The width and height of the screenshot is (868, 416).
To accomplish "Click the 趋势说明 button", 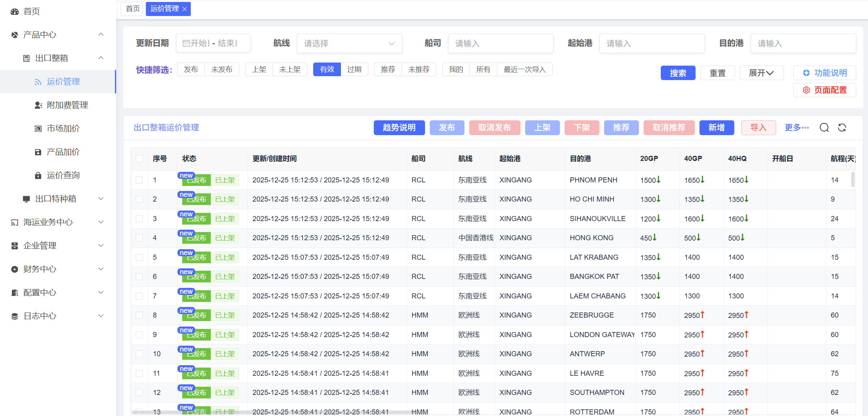I will pos(399,128).
